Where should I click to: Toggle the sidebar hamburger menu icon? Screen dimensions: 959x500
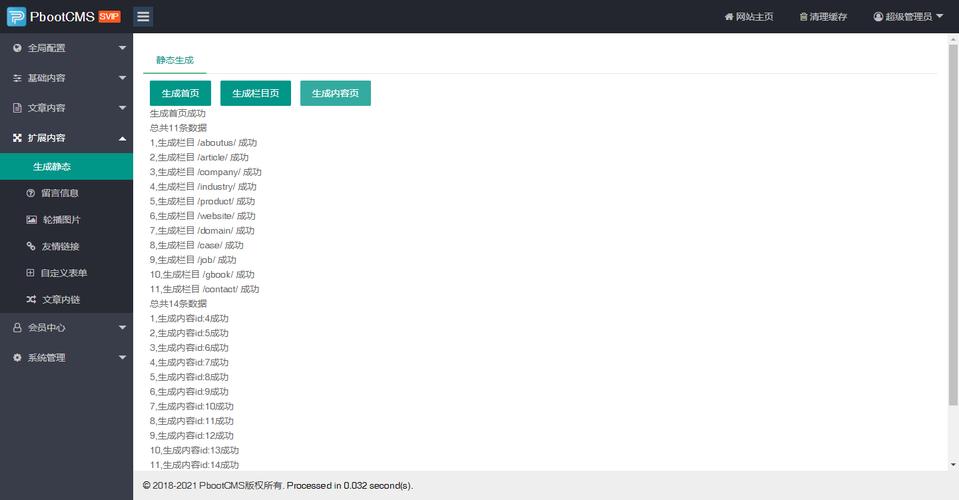143,17
